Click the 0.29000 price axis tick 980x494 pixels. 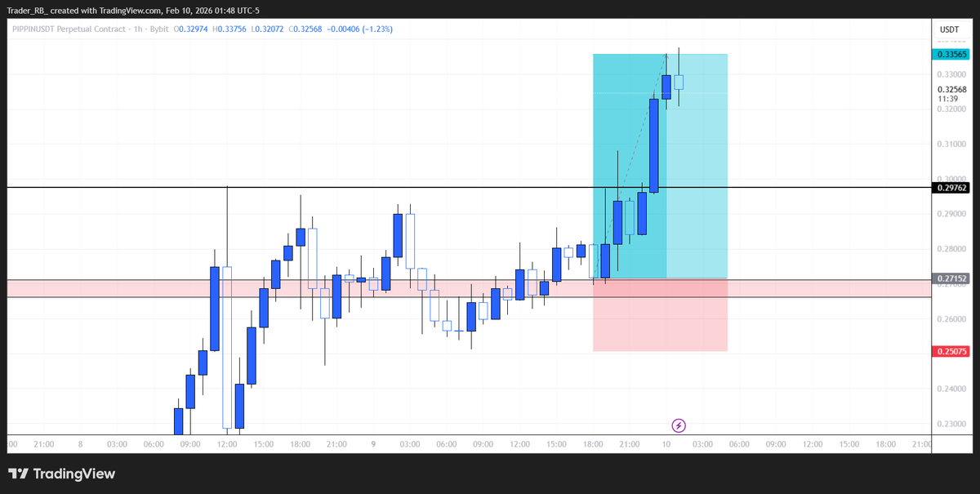pyautogui.click(x=951, y=214)
